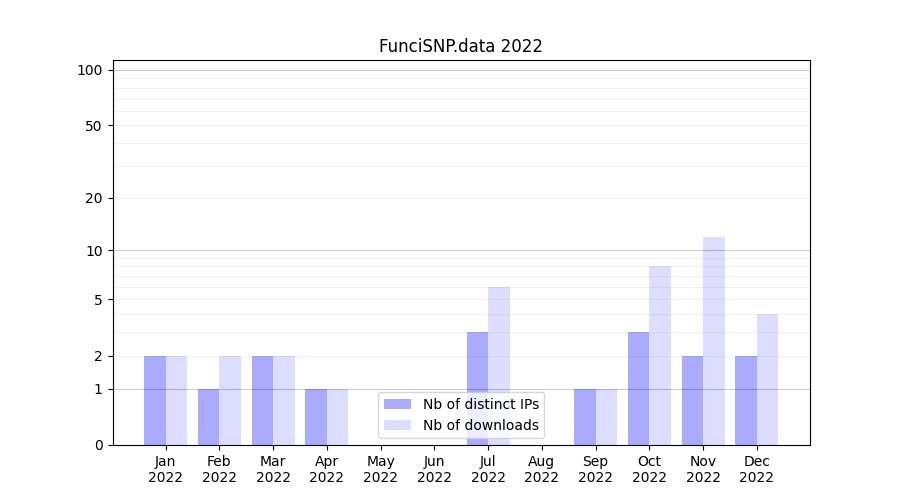Select the 'Jun 2022' x-axis label
Viewport: 900px width, 500px height.
tap(434, 469)
